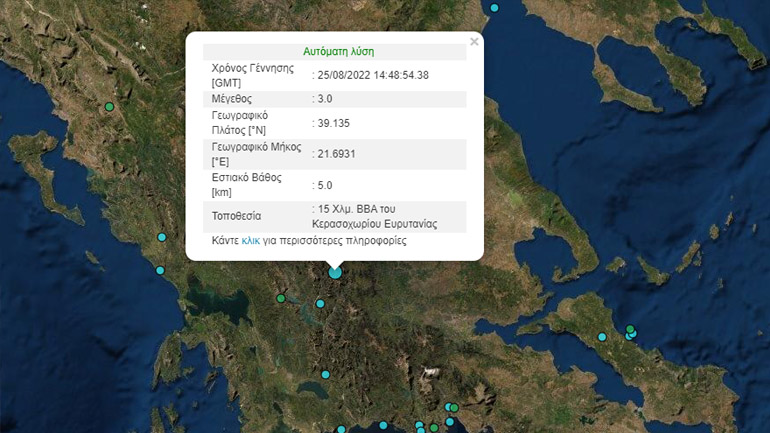Click the 'Χρόνος Γέννησης [GMT]' label
This screenshot has width=770, height=433.
click(252, 76)
